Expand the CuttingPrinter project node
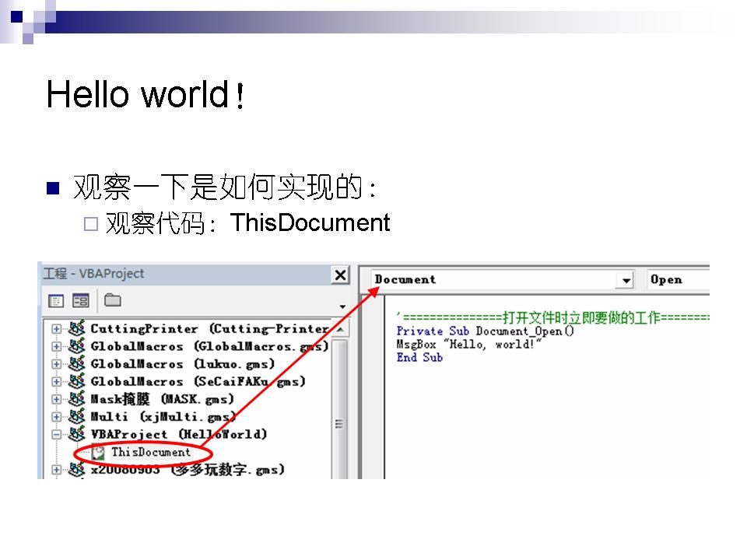This screenshot has height=560, width=747. (x=56, y=329)
